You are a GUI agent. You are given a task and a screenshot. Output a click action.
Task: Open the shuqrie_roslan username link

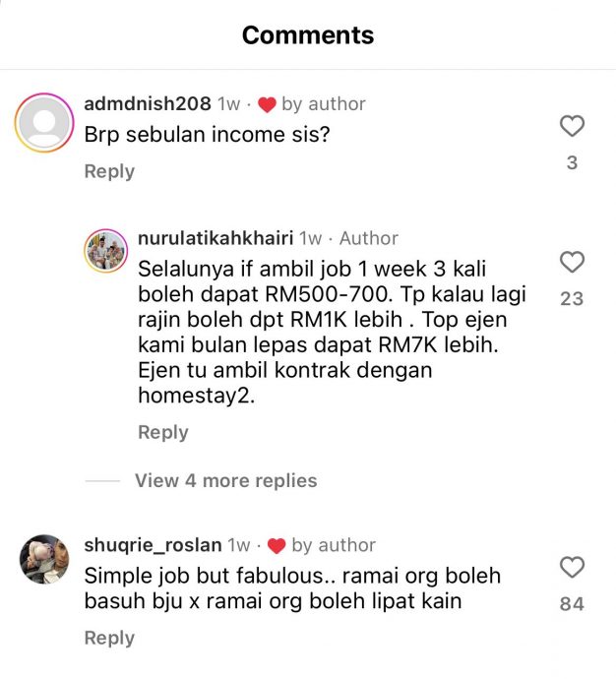[153, 545]
